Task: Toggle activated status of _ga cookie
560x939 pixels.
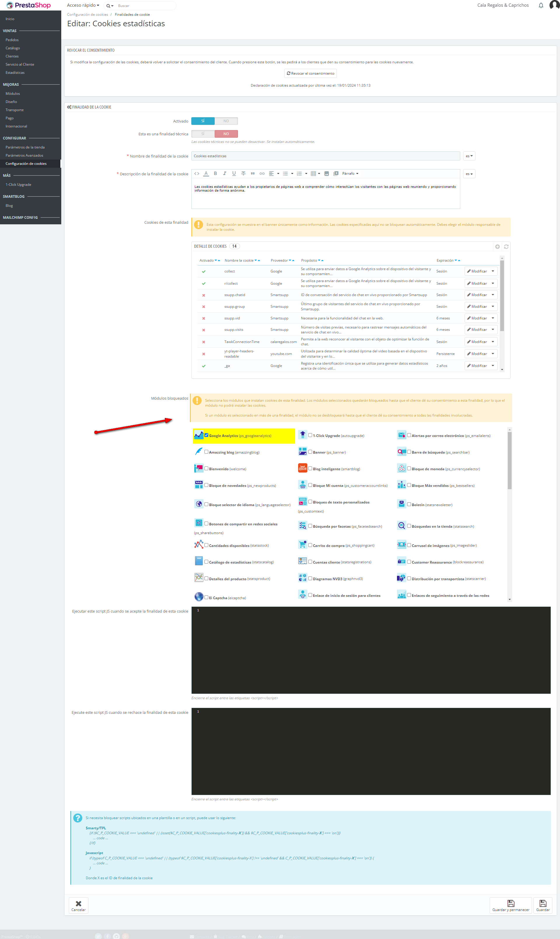Action: 204,366
